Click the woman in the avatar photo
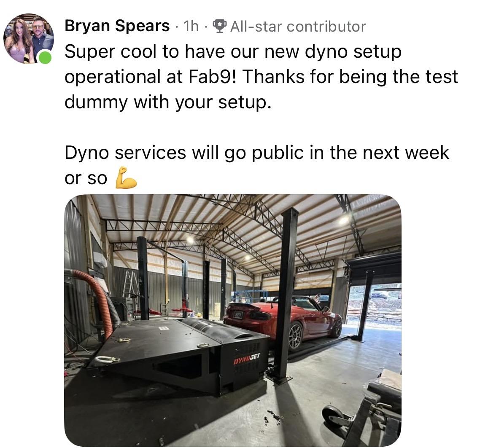The height and width of the screenshot is (448, 480). (x=20, y=41)
